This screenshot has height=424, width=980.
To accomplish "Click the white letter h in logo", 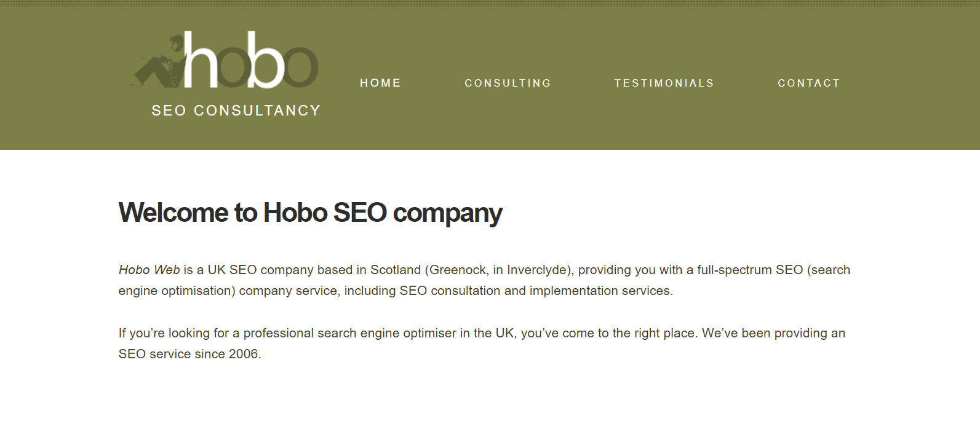I will tap(201, 59).
